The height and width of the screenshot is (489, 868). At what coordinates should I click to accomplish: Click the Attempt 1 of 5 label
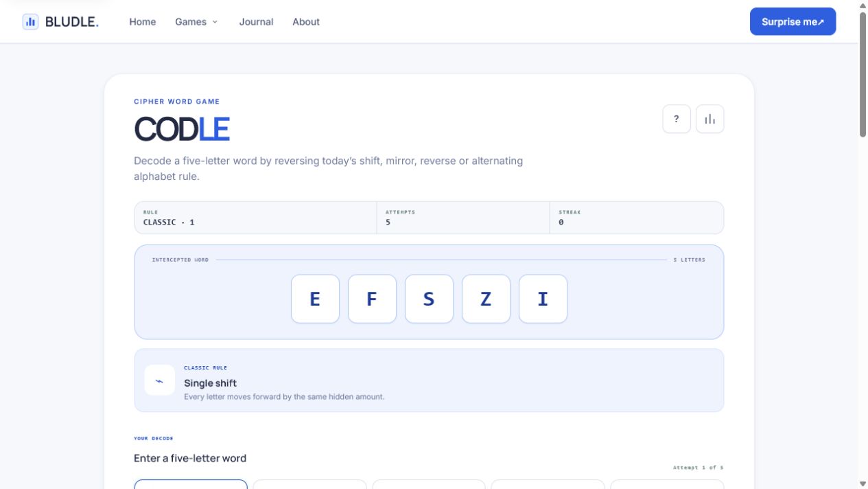(698, 468)
